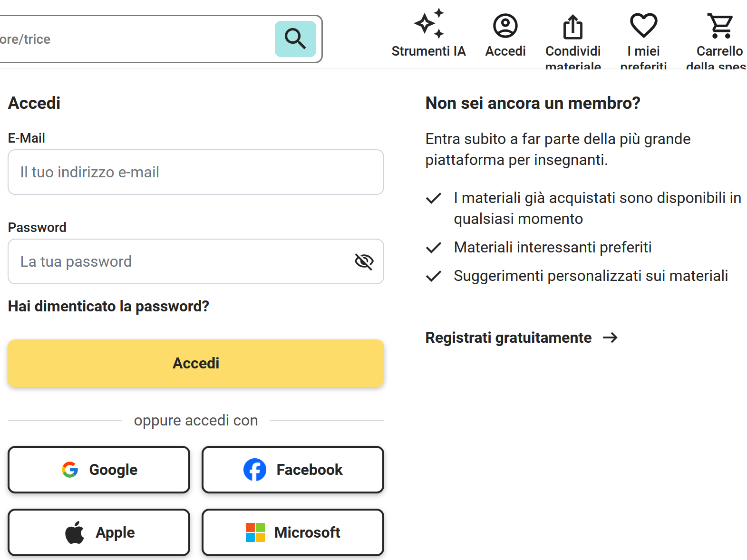
Task: Open I miei preferiti heart icon
Action: [643, 25]
